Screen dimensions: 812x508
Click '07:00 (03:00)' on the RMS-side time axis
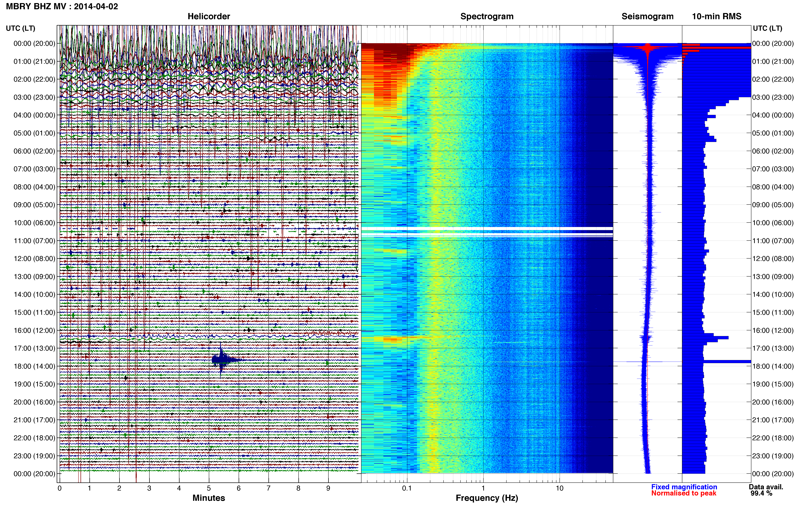click(773, 169)
